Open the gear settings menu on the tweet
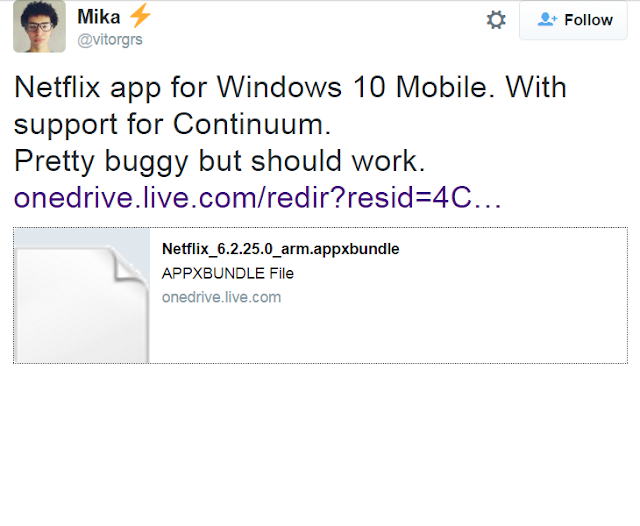This screenshot has height=526, width=640. pos(496,20)
